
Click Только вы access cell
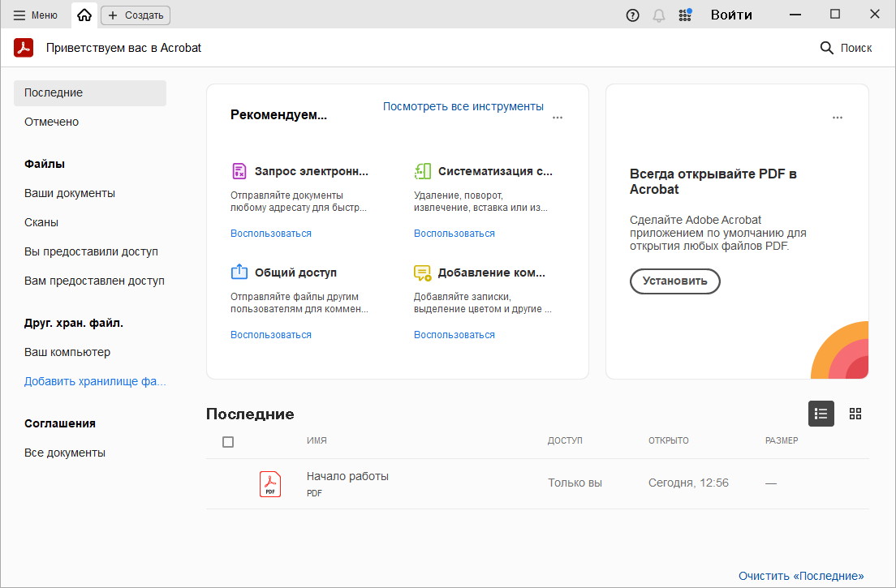575,483
